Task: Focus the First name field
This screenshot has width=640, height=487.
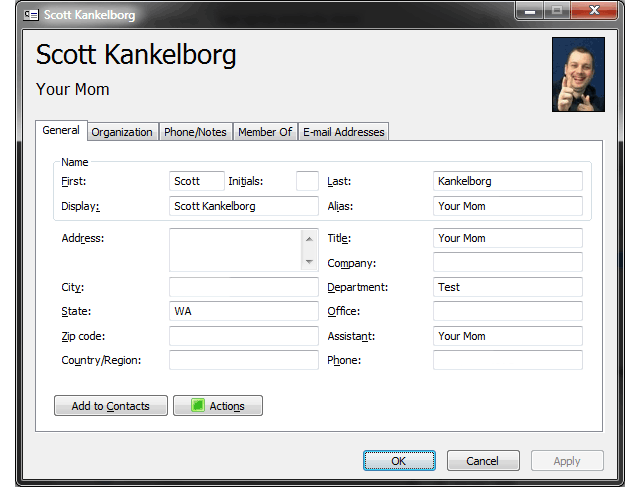Action: pyautogui.click(x=196, y=181)
